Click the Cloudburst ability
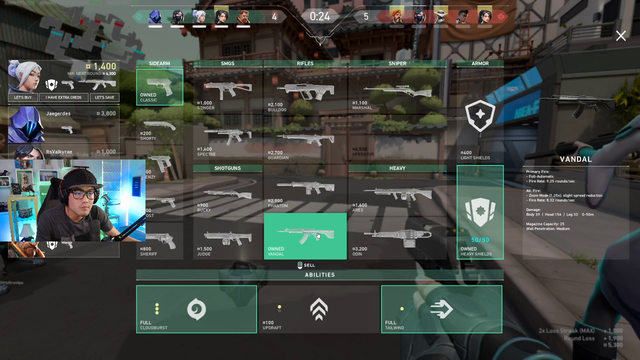 196,309
